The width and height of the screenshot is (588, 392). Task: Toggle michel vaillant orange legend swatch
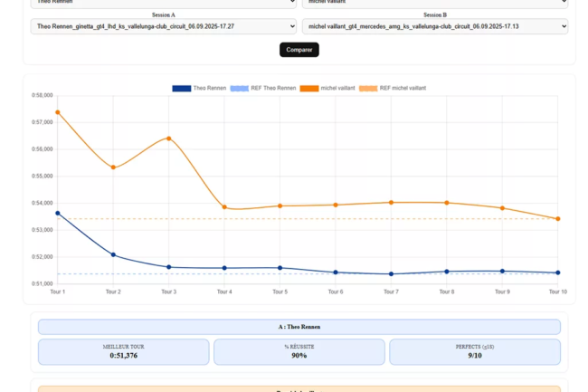pyautogui.click(x=309, y=88)
